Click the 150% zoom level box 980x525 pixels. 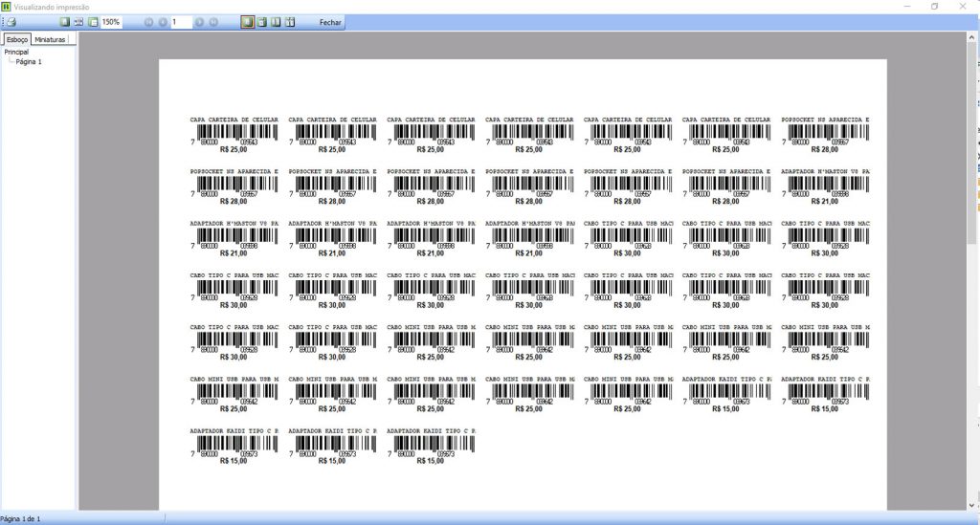(112, 21)
